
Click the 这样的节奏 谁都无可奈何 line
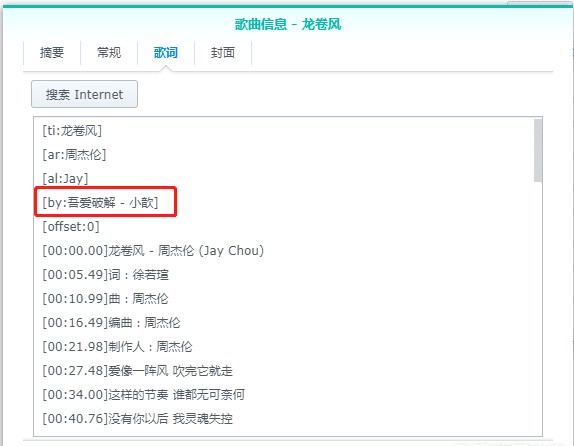click(144, 395)
